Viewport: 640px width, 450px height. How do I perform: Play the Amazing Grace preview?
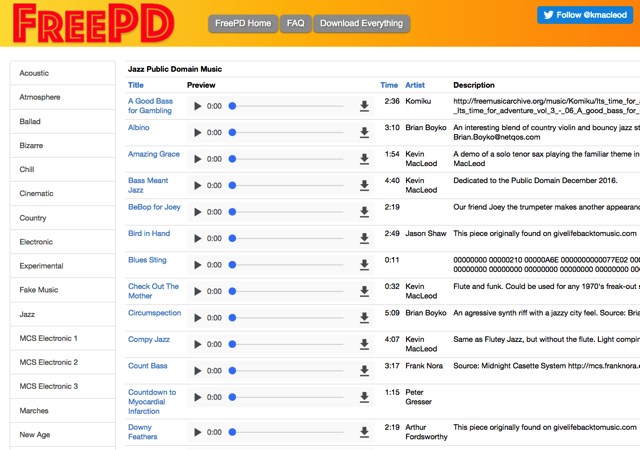click(x=198, y=159)
